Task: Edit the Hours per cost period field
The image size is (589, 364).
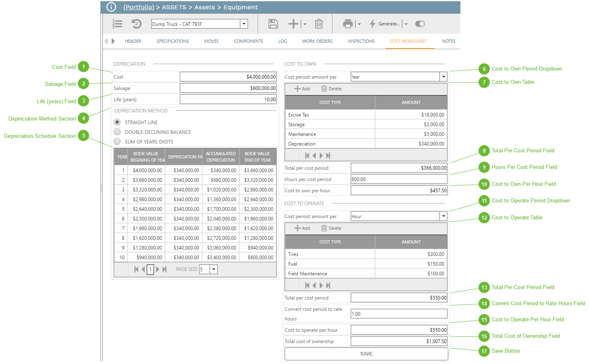Action: (x=399, y=179)
